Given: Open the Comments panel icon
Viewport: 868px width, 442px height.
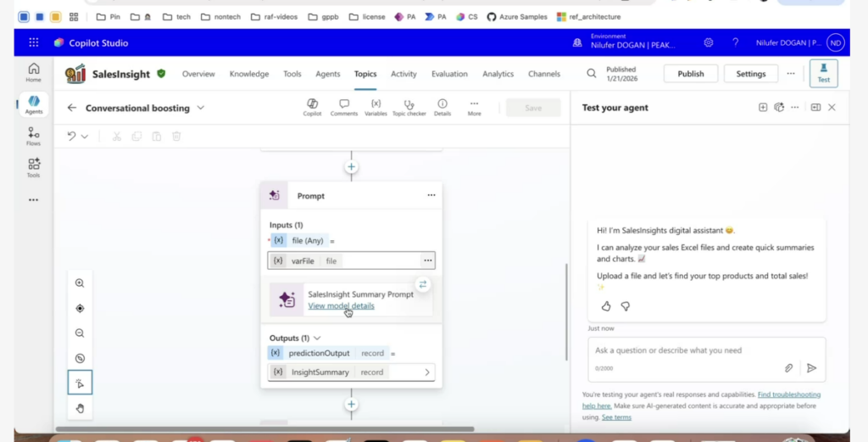Looking at the screenshot, I should click(x=343, y=104).
